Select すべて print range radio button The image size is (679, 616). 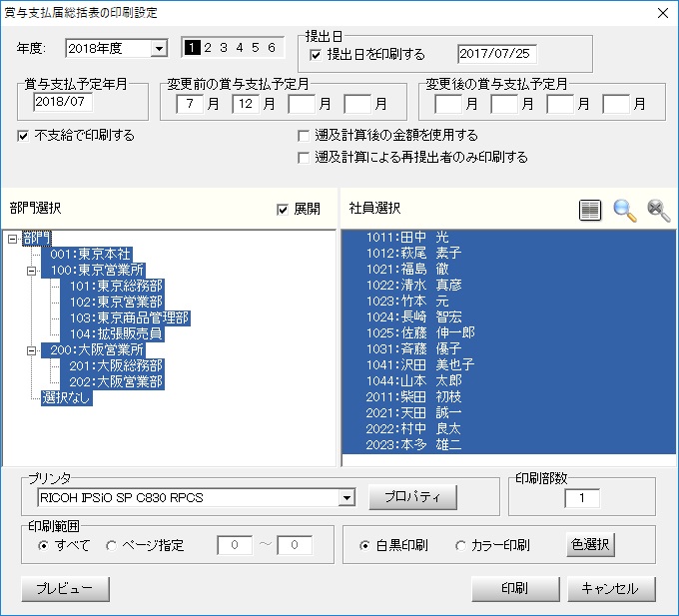tap(43, 545)
